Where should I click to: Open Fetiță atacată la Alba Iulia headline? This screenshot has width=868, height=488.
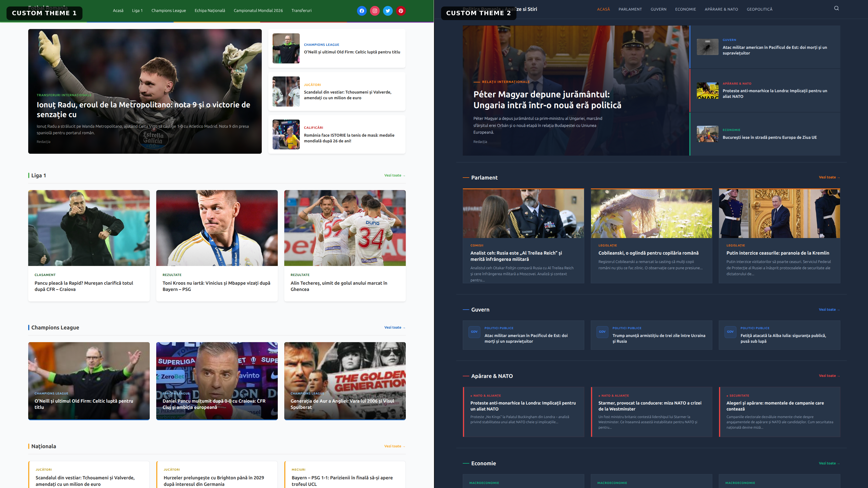[783, 338]
